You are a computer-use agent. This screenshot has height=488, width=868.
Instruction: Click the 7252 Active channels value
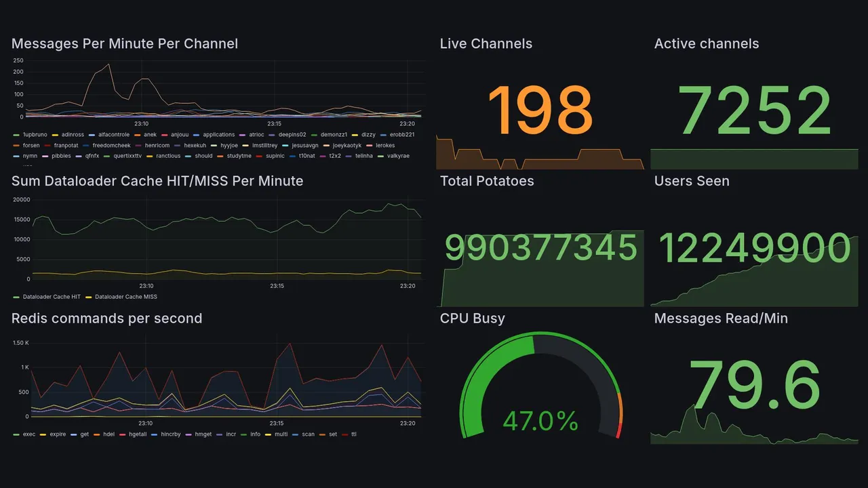pos(755,109)
